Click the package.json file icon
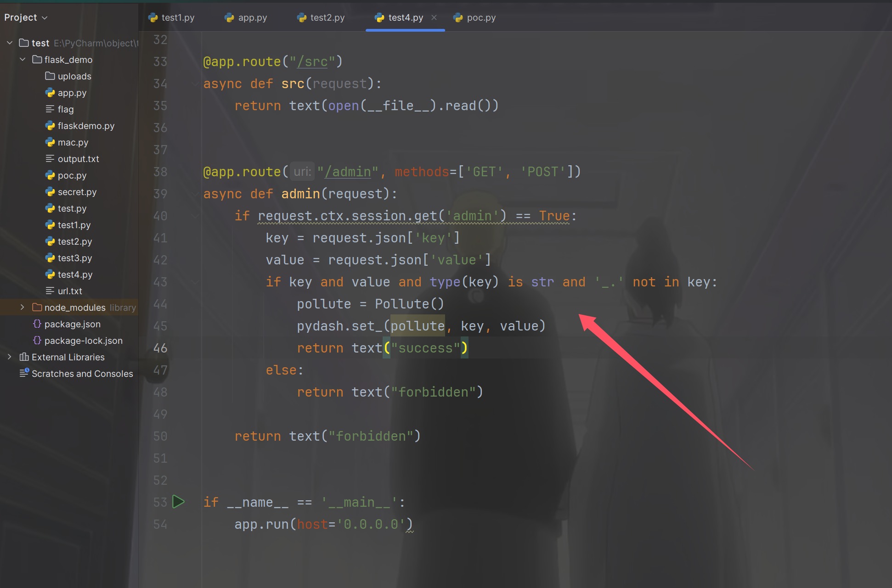This screenshot has width=892, height=588. [37, 324]
